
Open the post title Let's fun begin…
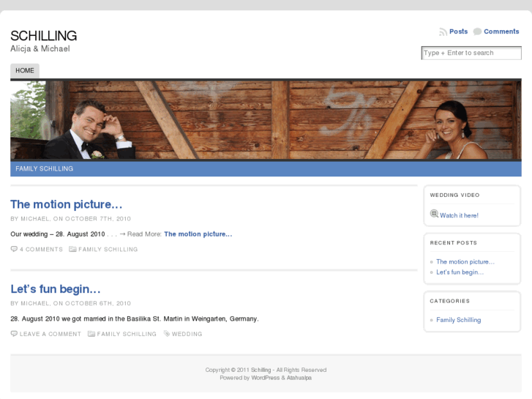pos(56,289)
